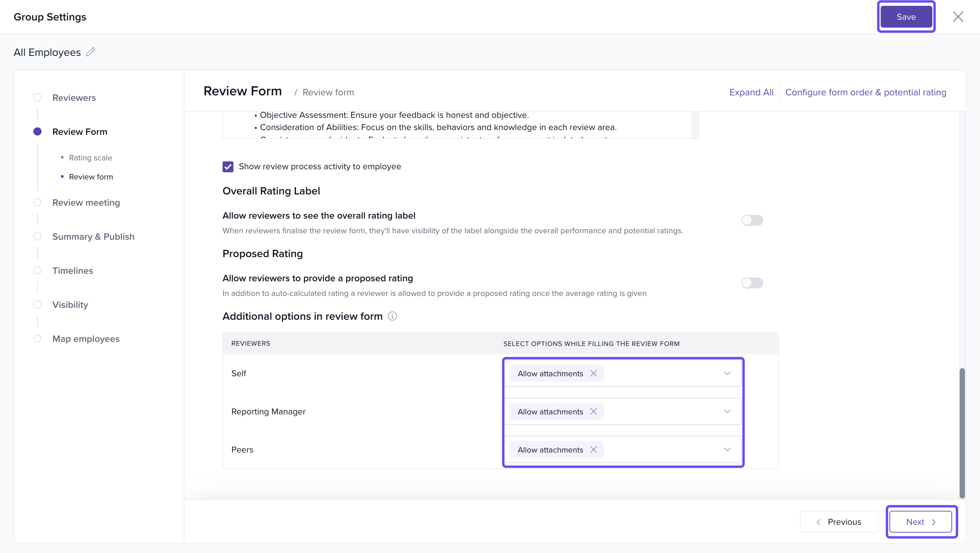Open the Reporting Manager options dropdown
Screen dimensions: 980x553
point(727,411)
